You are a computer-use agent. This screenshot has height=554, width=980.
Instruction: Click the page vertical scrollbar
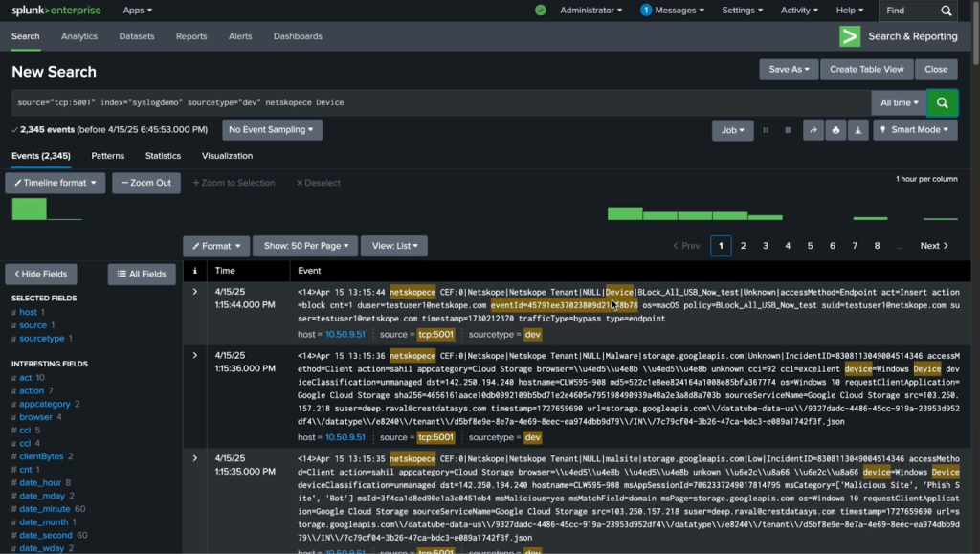(x=975, y=32)
